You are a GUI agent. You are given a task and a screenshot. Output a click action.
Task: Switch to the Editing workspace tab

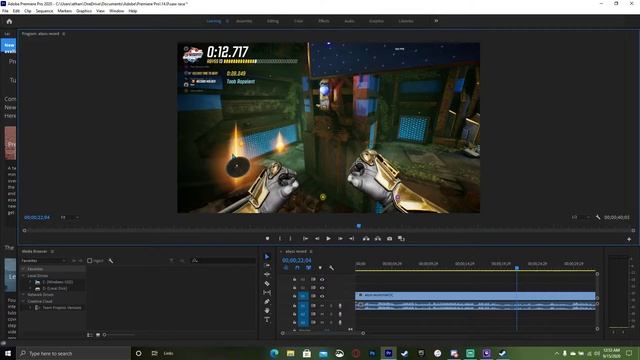pyautogui.click(x=273, y=21)
